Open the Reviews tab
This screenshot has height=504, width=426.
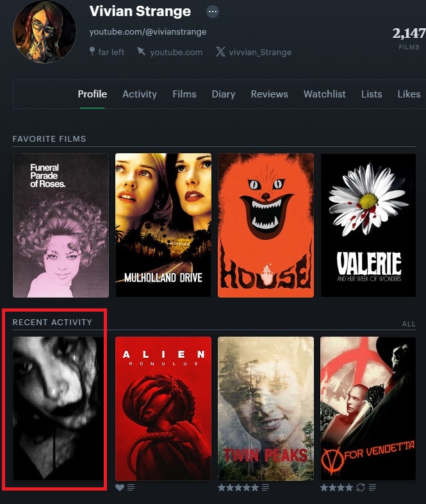[269, 94]
